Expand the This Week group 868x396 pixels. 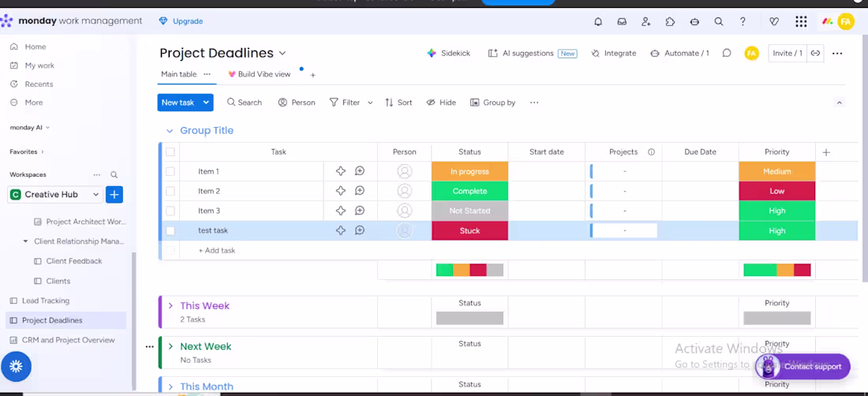(x=170, y=306)
